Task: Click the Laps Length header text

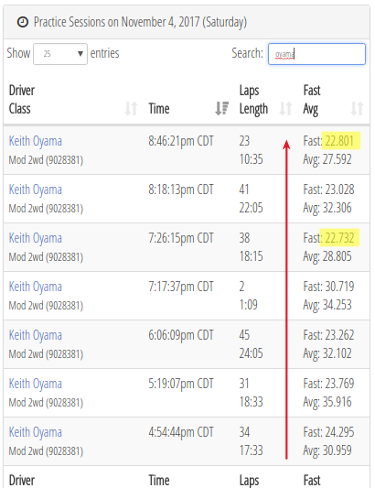Action: (253, 100)
